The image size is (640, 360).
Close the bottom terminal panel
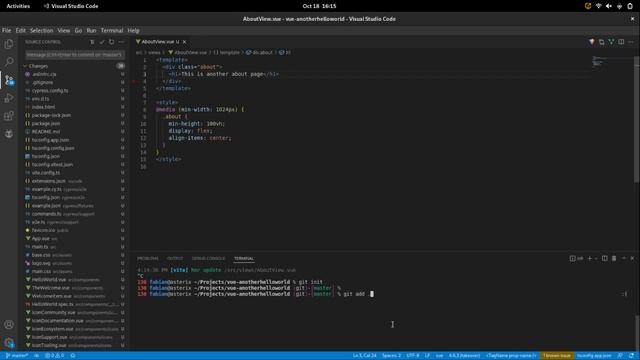click(x=632, y=258)
